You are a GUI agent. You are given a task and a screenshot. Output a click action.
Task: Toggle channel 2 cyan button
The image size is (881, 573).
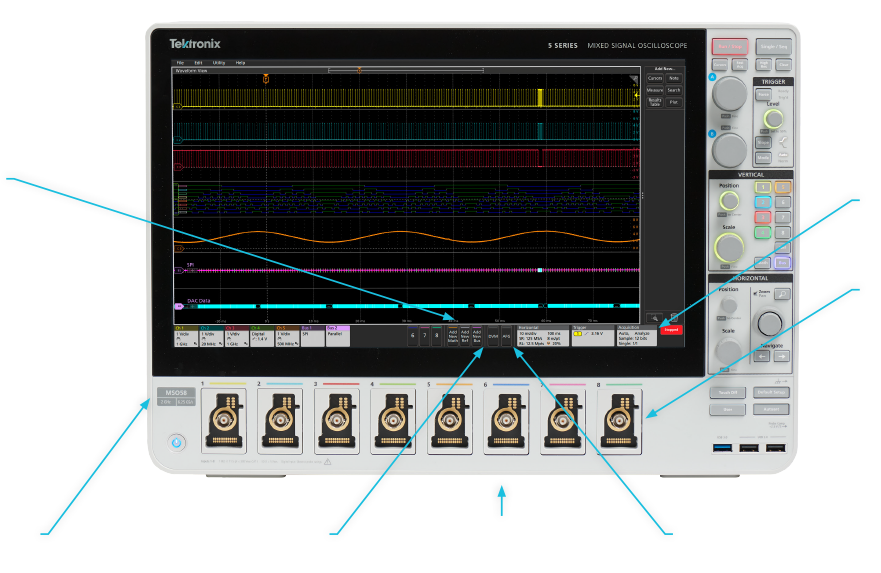click(763, 202)
